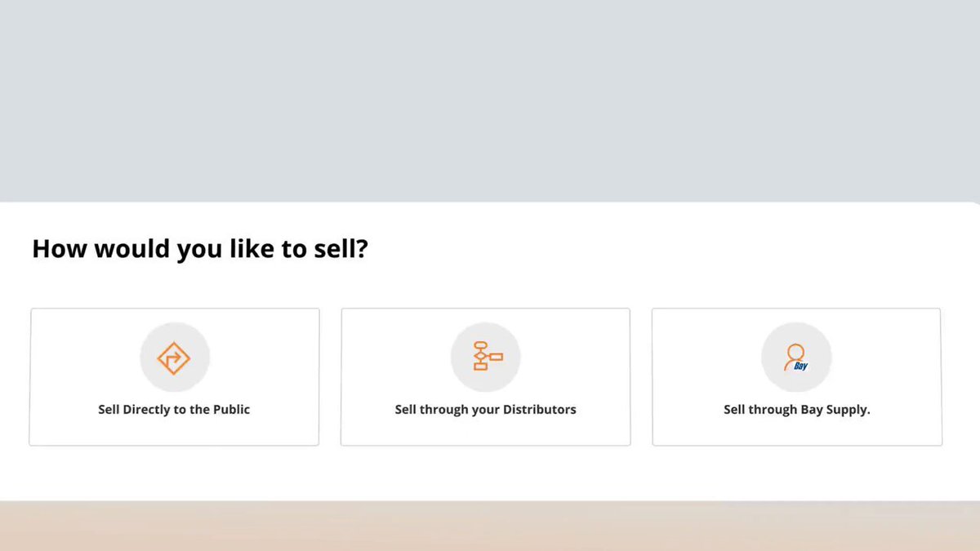Screen dimensions: 980x551
Task: Select the gray circle behind the flowchart icon
Action: pos(486,358)
